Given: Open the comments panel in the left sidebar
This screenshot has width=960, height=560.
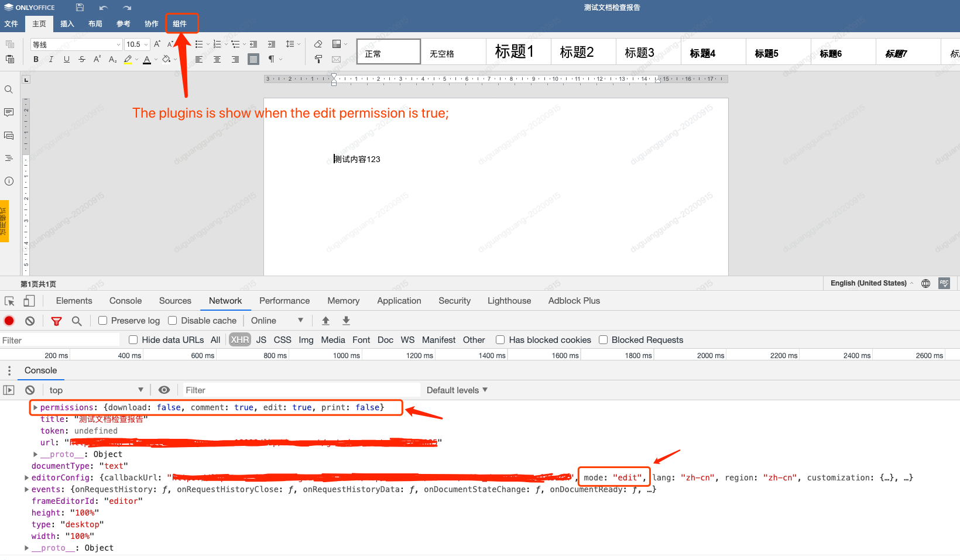Looking at the screenshot, I should [9, 112].
